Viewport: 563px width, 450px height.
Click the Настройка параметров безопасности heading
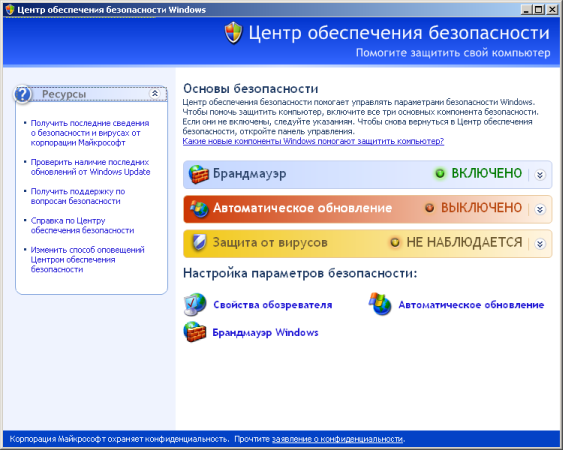(x=300, y=274)
